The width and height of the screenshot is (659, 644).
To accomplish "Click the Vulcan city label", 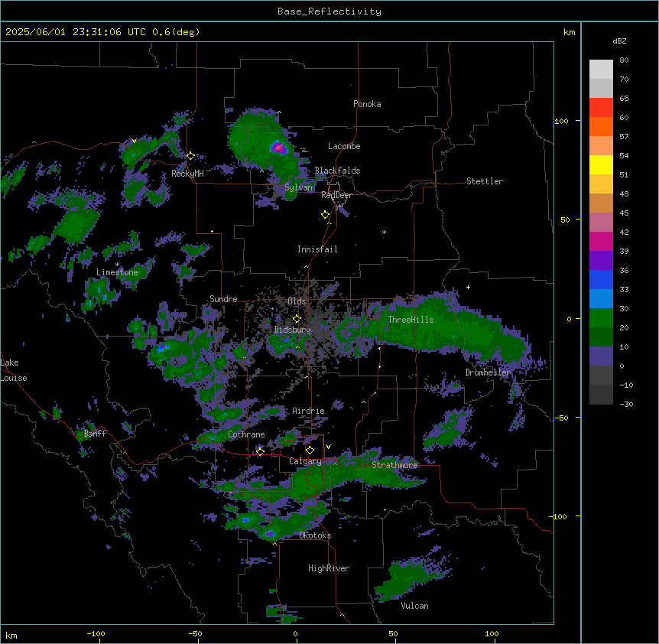I will click(x=414, y=606).
